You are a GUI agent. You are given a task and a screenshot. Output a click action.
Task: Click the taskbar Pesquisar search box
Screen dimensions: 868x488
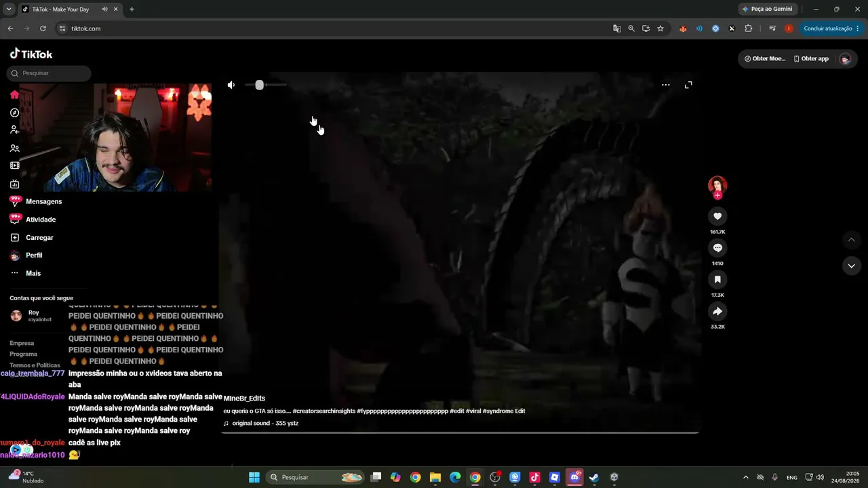point(315,477)
